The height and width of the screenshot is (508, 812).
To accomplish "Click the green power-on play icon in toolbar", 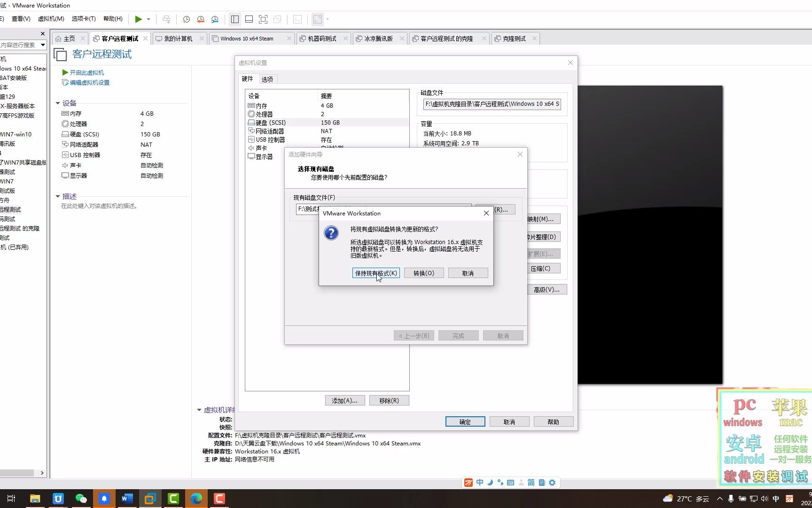I will click(x=138, y=19).
